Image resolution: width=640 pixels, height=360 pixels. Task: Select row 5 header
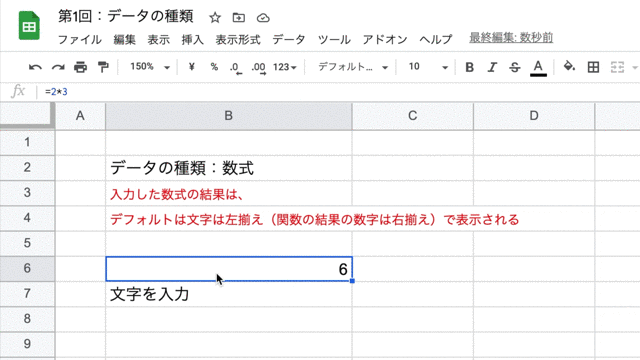point(27,243)
